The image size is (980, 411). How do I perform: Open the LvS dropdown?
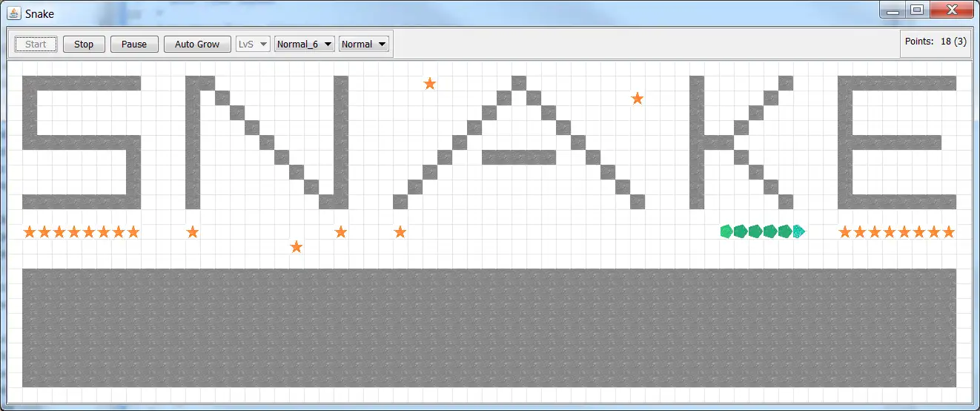pos(253,44)
